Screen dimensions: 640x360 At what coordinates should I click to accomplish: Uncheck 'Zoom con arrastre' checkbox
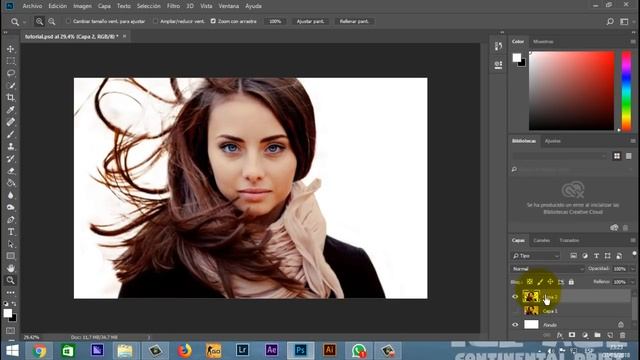(x=213, y=21)
